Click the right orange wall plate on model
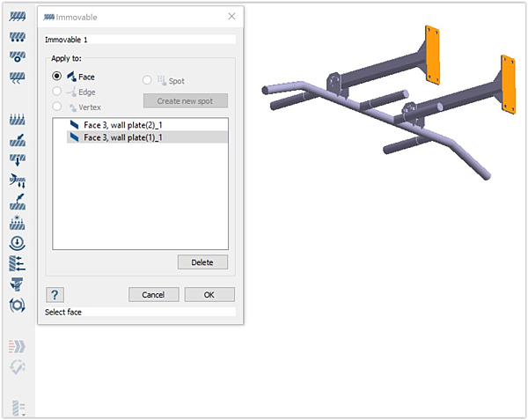Viewport: 528px width, 420px height. 508,85
